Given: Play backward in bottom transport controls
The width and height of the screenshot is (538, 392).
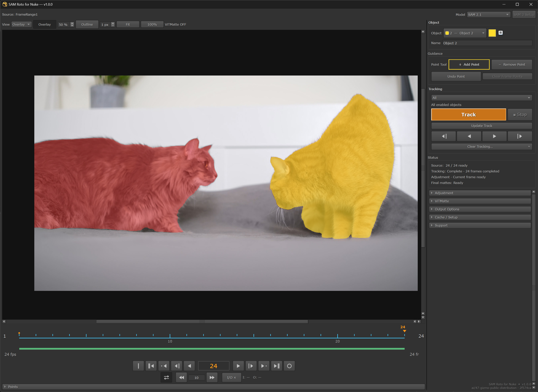Looking at the screenshot, I should pyautogui.click(x=189, y=366).
